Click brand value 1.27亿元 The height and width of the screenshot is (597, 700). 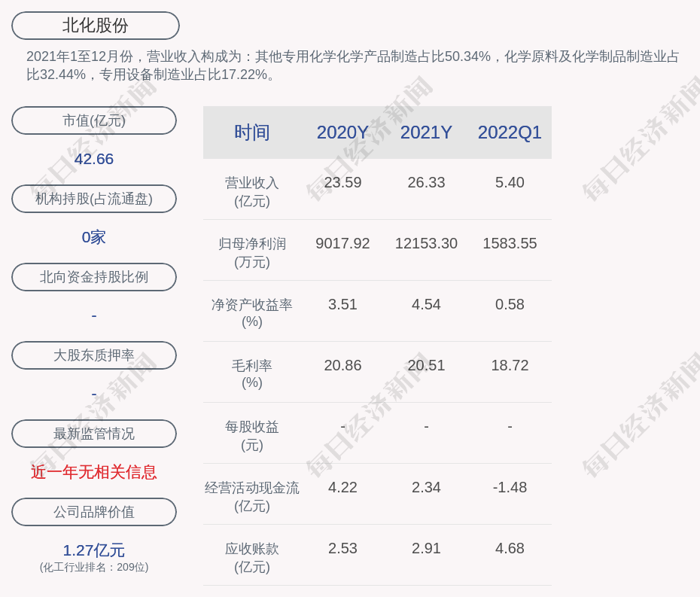94,550
